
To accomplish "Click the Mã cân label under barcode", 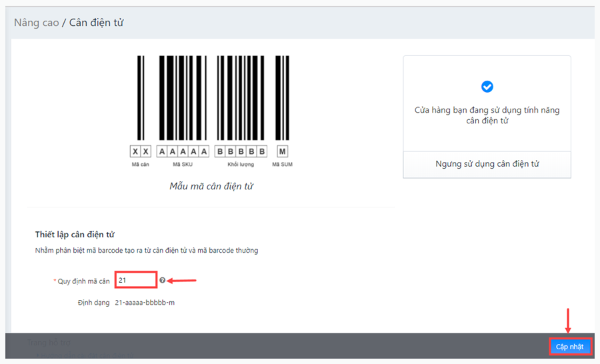I will point(141,165).
